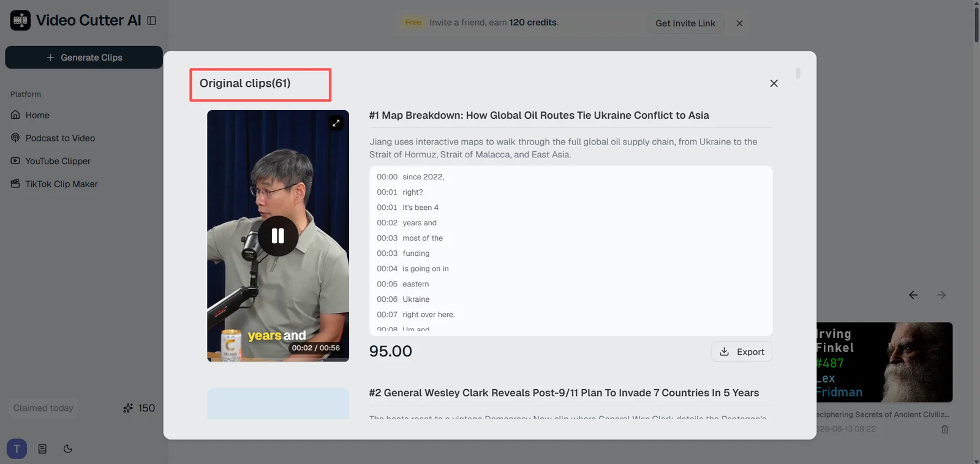The width and height of the screenshot is (980, 464).
Task: Click transcript line 'It's been 4'
Action: (420, 208)
